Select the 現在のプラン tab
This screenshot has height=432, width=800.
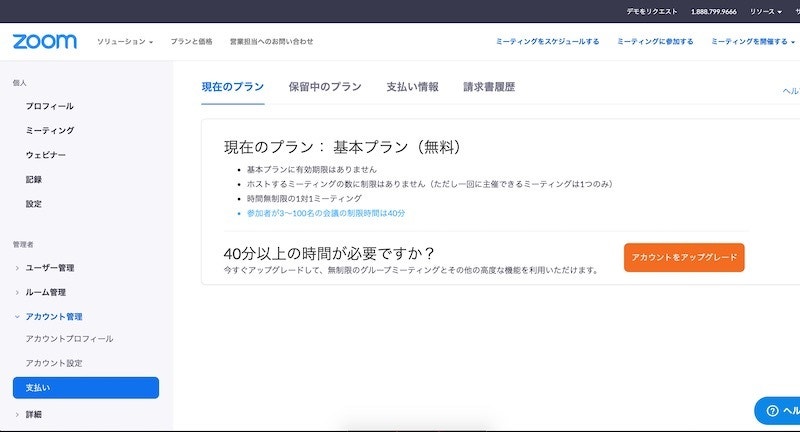232,87
